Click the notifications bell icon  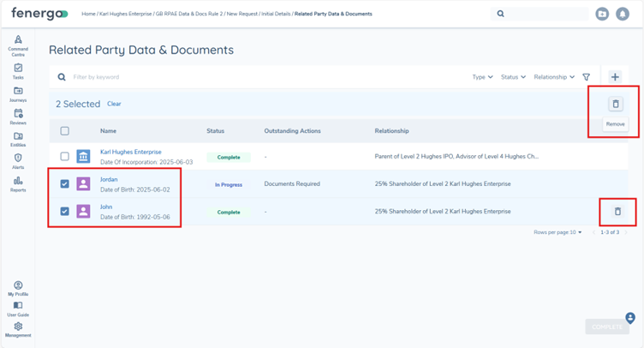[623, 14]
